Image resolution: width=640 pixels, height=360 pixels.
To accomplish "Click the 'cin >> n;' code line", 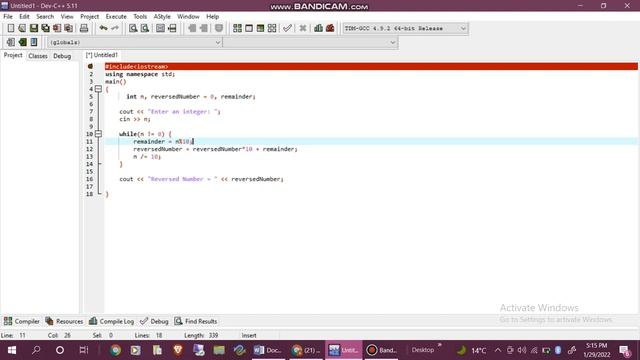I will [x=135, y=119].
